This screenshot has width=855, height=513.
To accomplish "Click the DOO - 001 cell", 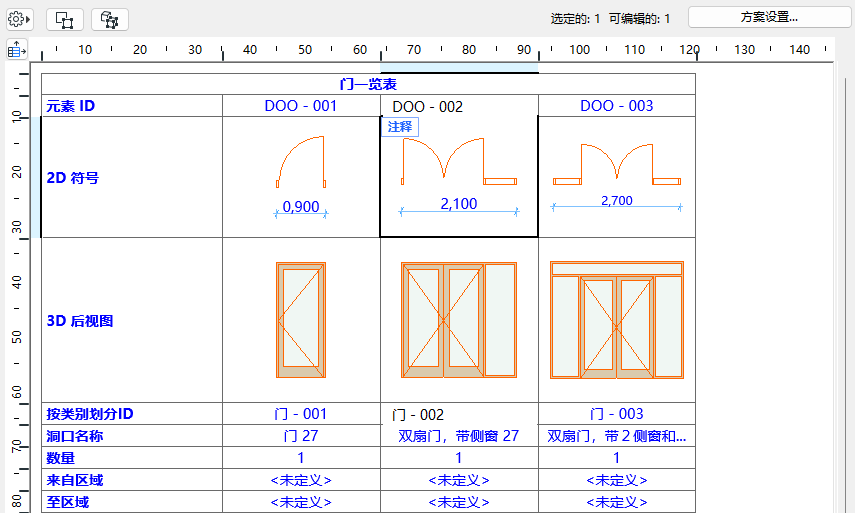I will [x=301, y=106].
